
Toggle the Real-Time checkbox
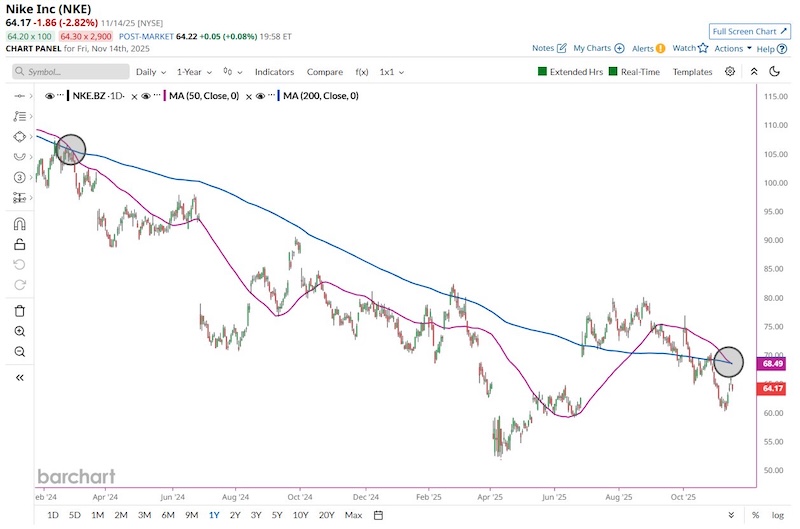coord(613,71)
